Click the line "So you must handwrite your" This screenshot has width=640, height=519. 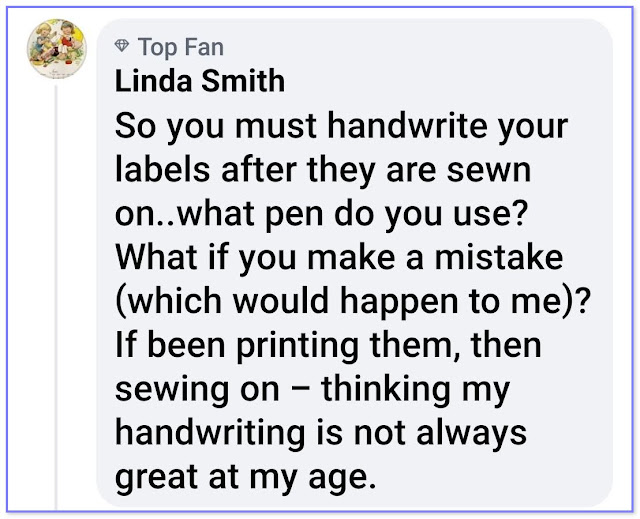tap(341, 126)
